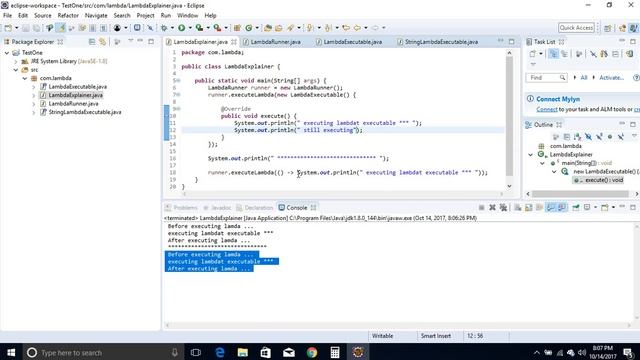Image resolution: width=640 pixels, height=360 pixels.
Task: Open File Explorer from the taskbar
Action: pos(242,352)
